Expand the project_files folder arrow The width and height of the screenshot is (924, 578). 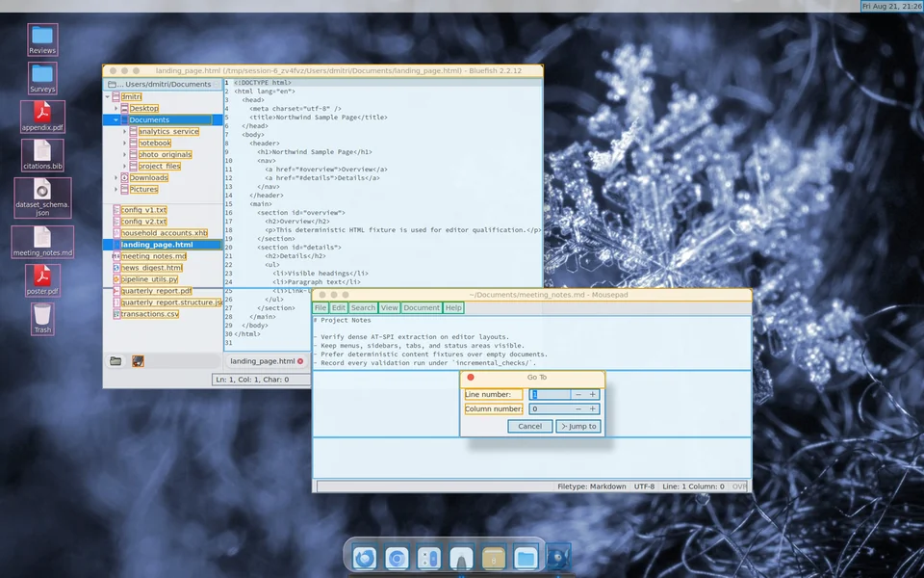(x=125, y=166)
